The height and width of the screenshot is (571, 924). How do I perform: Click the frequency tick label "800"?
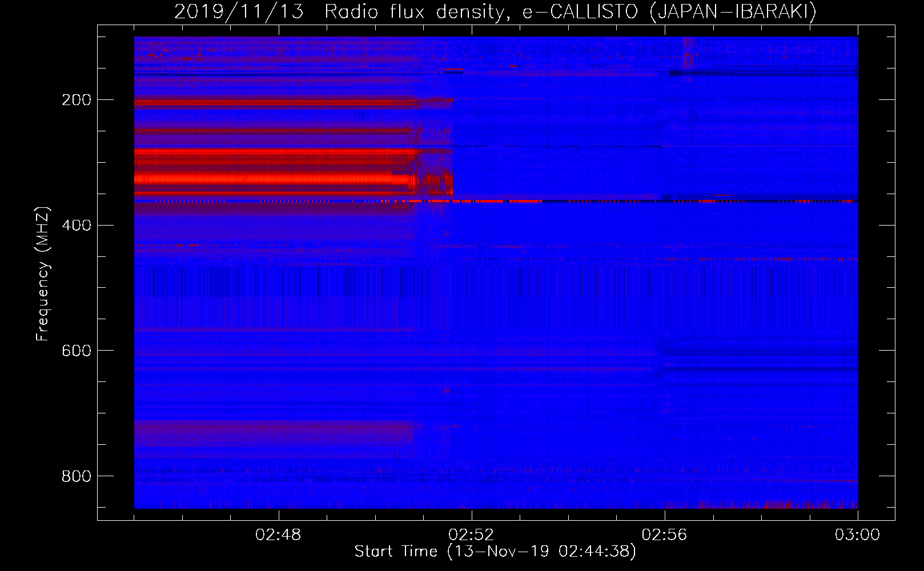click(77, 476)
